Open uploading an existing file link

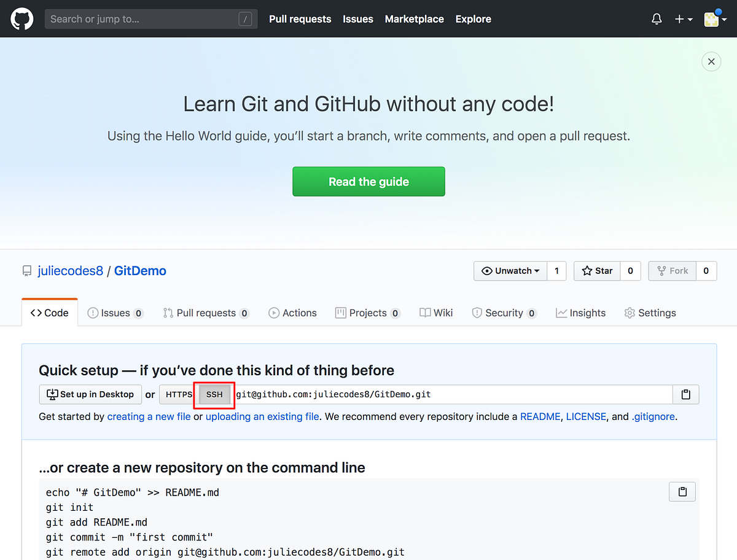[262, 416]
